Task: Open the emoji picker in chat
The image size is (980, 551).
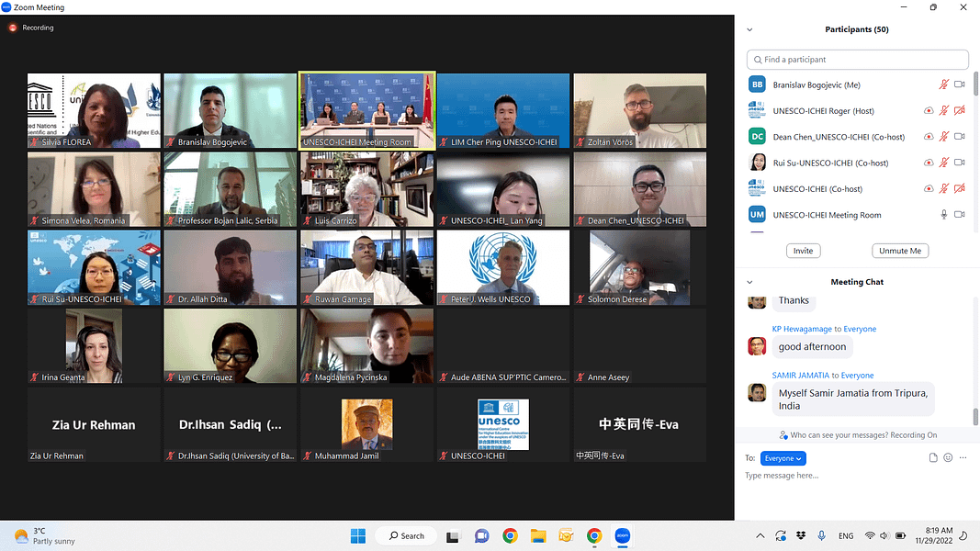Action: coord(948,458)
